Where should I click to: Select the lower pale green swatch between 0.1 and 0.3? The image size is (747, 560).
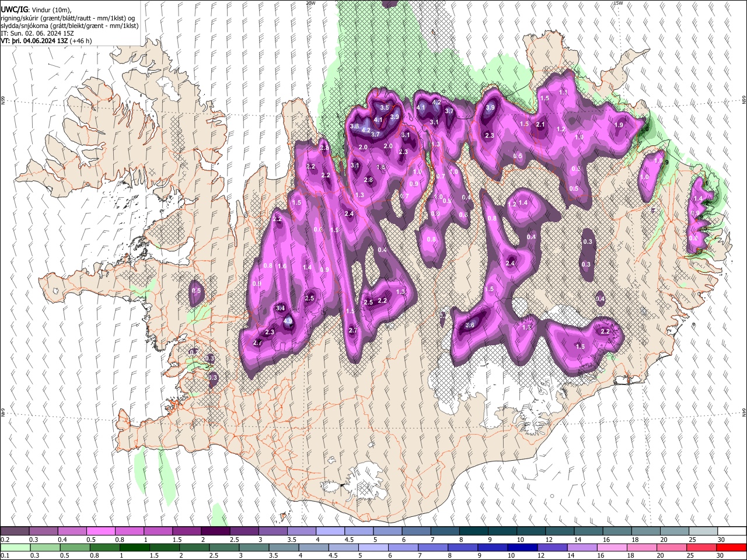tap(15, 547)
